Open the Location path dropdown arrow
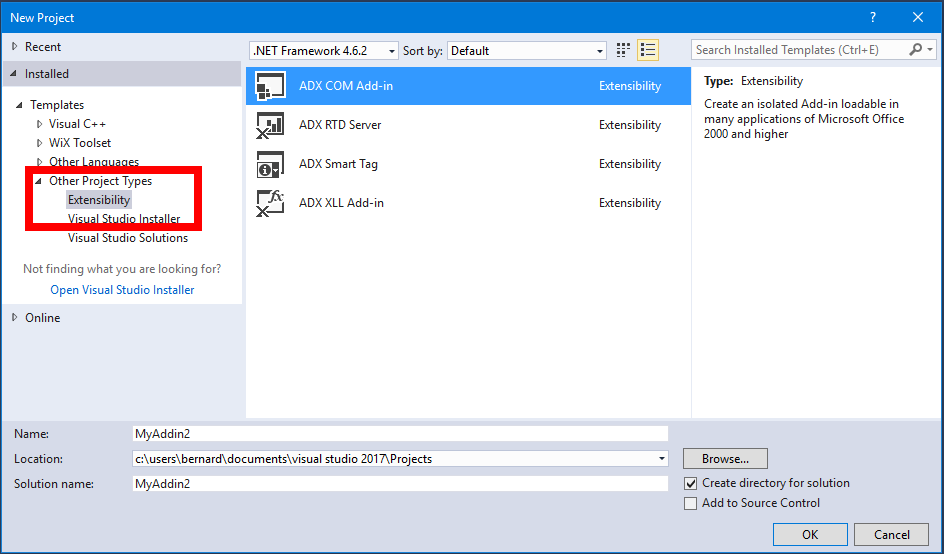 pos(662,459)
